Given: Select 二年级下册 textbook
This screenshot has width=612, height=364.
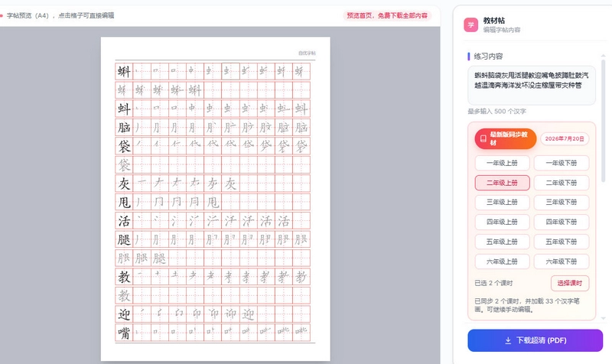Looking at the screenshot, I should pyautogui.click(x=562, y=183).
